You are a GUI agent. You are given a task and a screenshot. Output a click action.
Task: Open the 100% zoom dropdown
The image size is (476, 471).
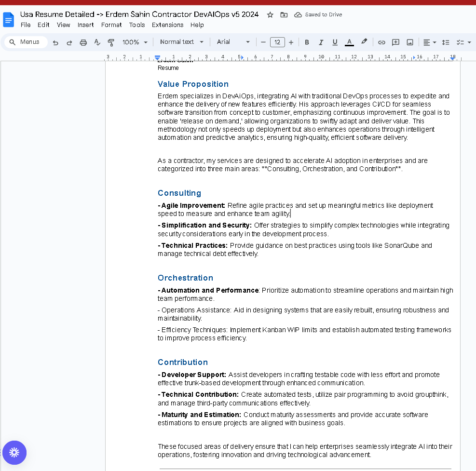tap(135, 42)
